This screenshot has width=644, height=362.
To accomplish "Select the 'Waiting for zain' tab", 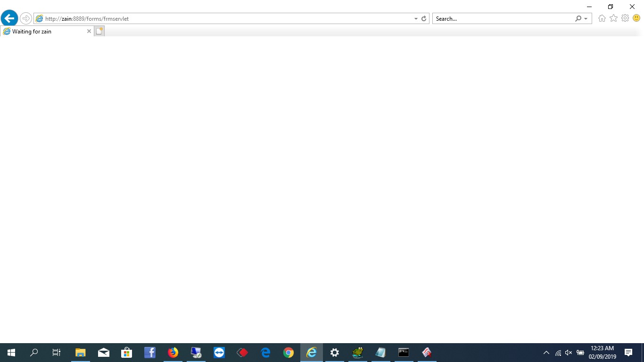I will point(46,31).
